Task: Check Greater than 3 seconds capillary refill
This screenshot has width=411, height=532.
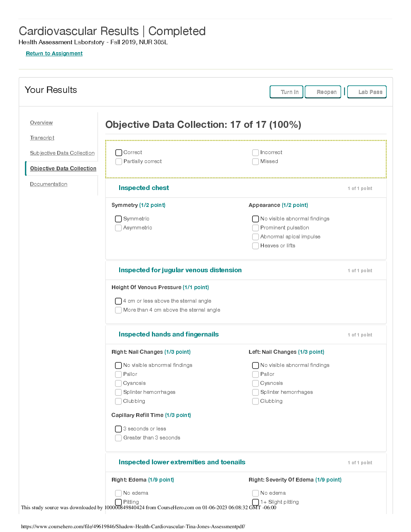Action: (x=118, y=438)
